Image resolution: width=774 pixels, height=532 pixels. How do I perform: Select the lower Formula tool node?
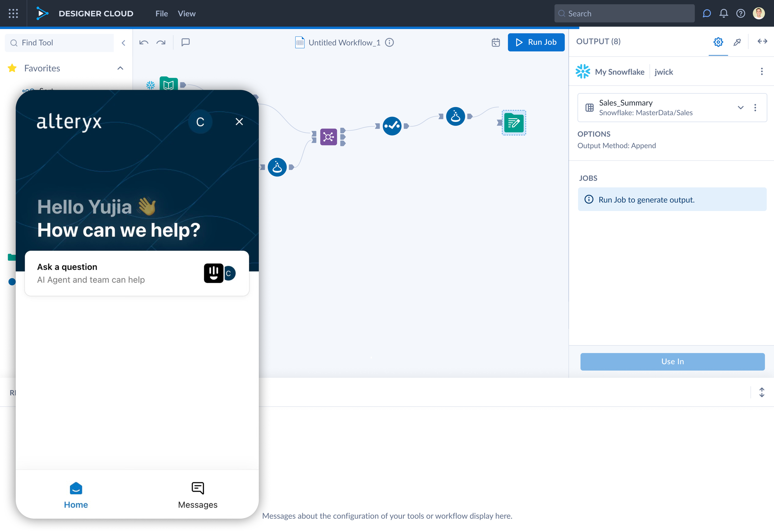(x=277, y=167)
